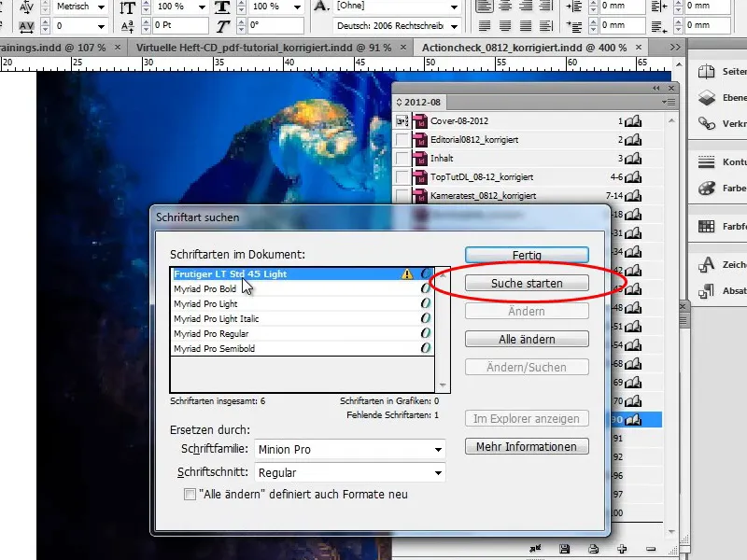The height and width of the screenshot is (560, 747).
Task: Click the InDesign file icon of Cover-08-2012
Action: tap(419, 121)
